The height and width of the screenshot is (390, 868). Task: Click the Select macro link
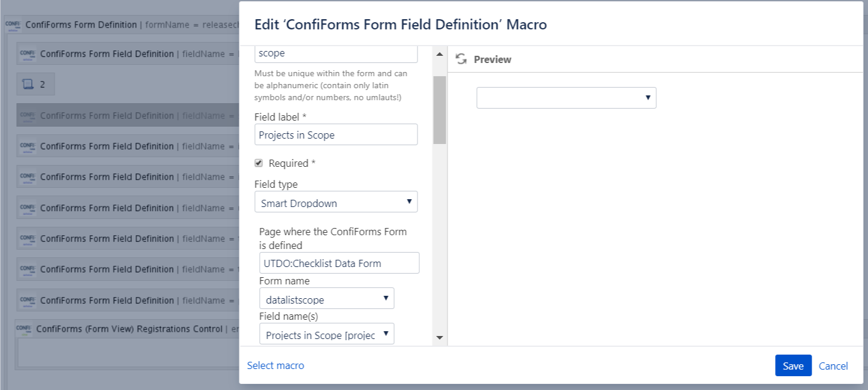[275, 365]
